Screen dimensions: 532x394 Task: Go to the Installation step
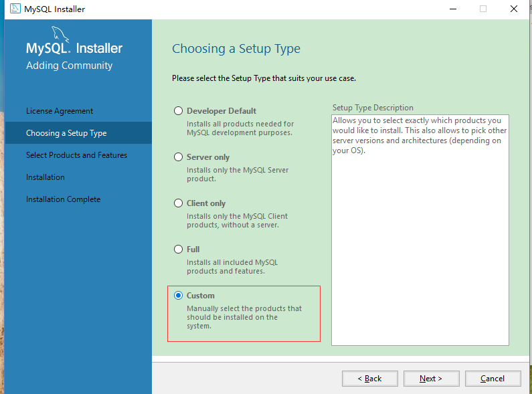click(45, 177)
